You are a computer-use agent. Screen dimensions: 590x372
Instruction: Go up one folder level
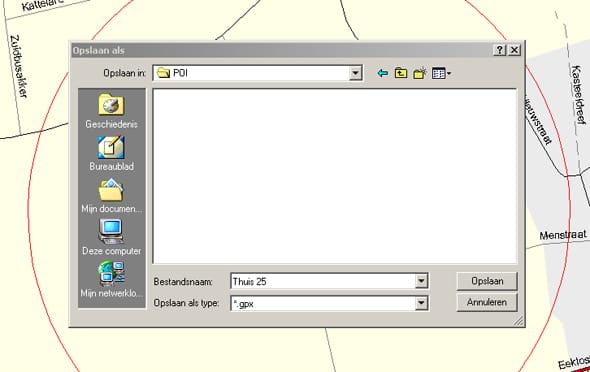[x=401, y=73]
